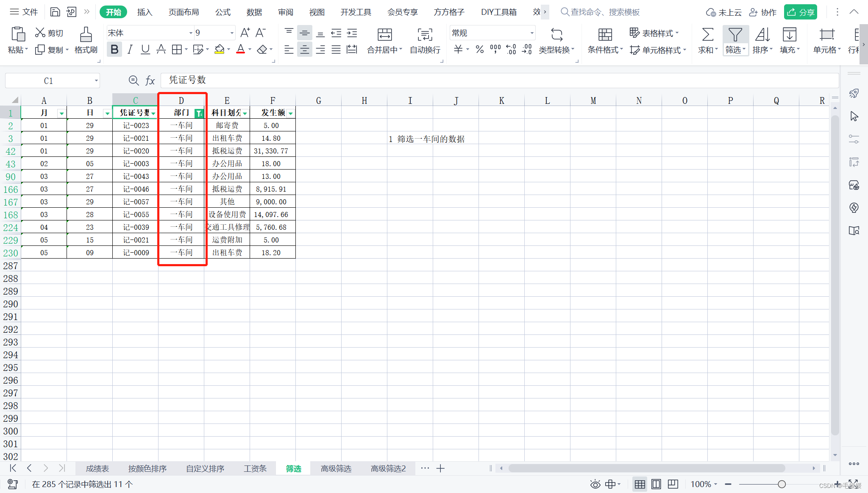This screenshot has height=493, width=868.
Task: Click the selection arrow icon in right sidebar
Action: click(854, 116)
